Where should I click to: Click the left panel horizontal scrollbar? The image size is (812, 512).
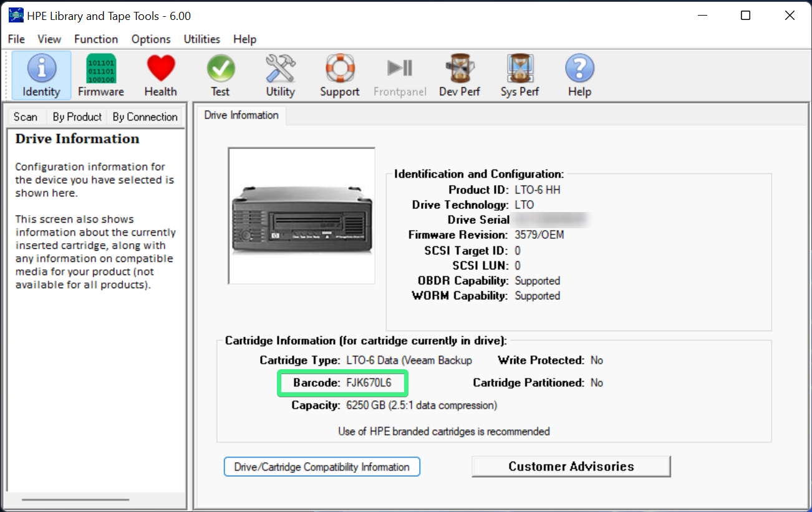[75, 500]
